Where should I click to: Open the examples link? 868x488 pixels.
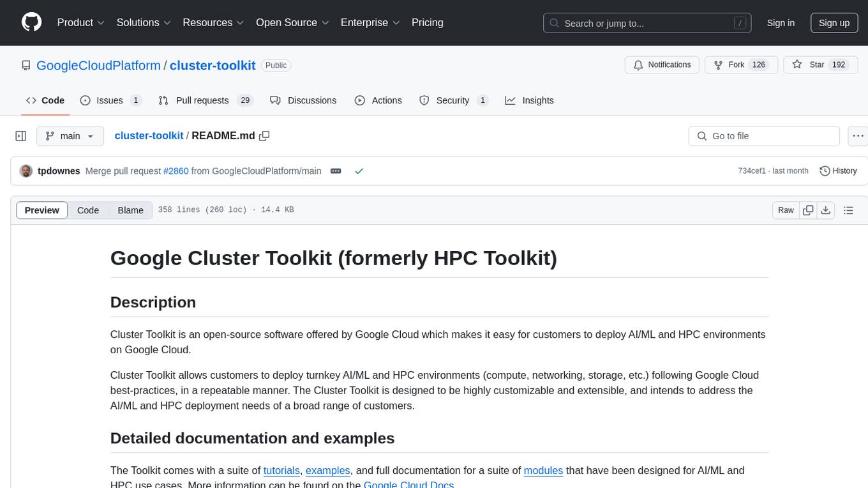328,470
